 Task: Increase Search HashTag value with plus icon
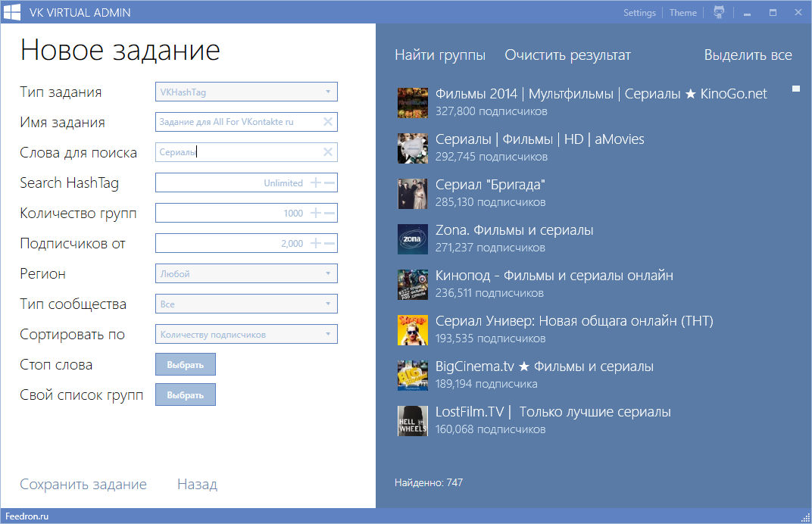[x=316, y=182]
